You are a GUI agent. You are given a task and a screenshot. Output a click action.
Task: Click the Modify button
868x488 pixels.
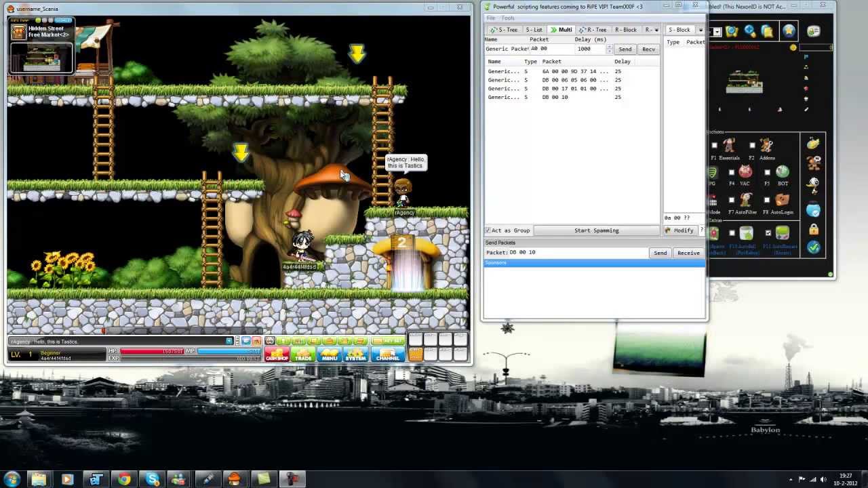coord(679,230)
